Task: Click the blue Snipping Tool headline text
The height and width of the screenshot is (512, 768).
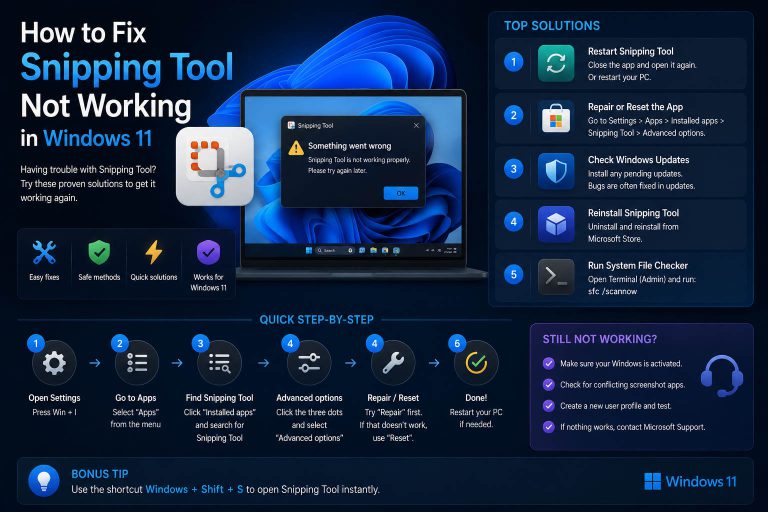Action: pos(127,68)
